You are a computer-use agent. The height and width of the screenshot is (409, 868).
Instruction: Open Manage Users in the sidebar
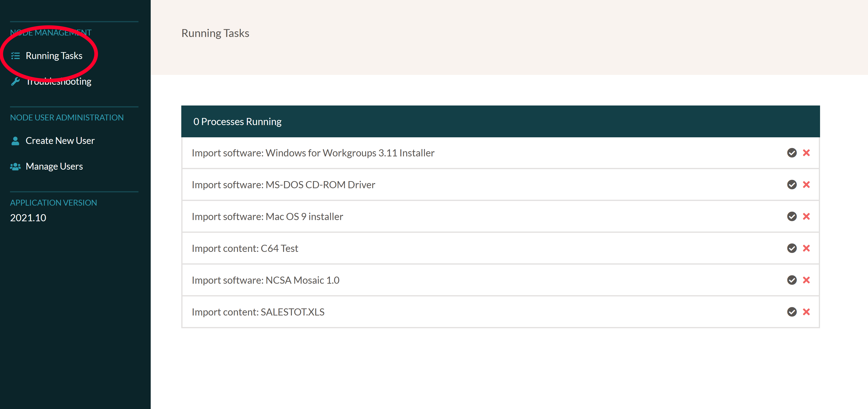click(54, 166)
